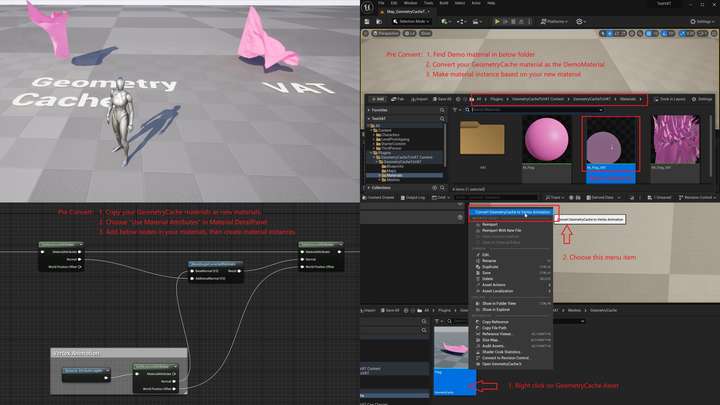Viewport: 720px width, 405px height.
Task: Toggle grid snapping in the viewport toolbar
Action: (x=650, y=34)
